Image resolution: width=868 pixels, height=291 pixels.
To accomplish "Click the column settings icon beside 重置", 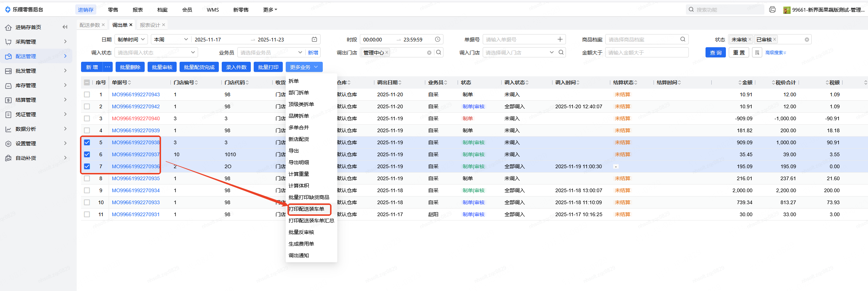I will pos(757,53).
